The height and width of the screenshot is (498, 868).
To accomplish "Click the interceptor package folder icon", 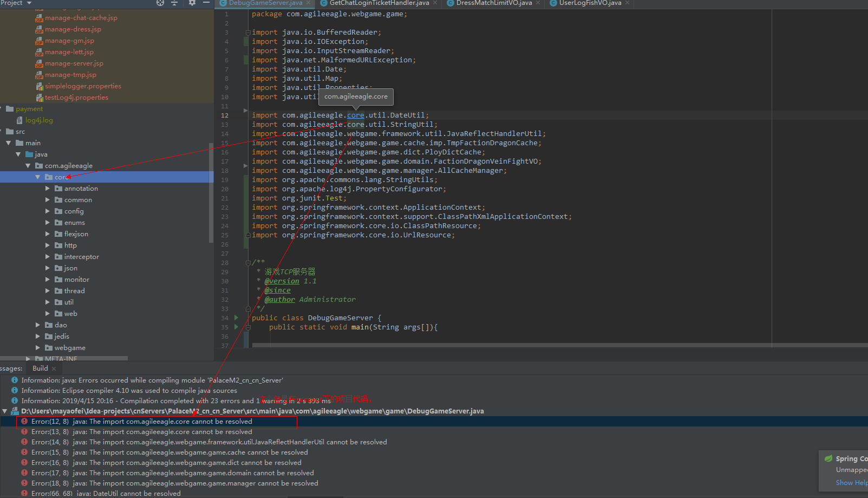I will (x=58, y=257).
